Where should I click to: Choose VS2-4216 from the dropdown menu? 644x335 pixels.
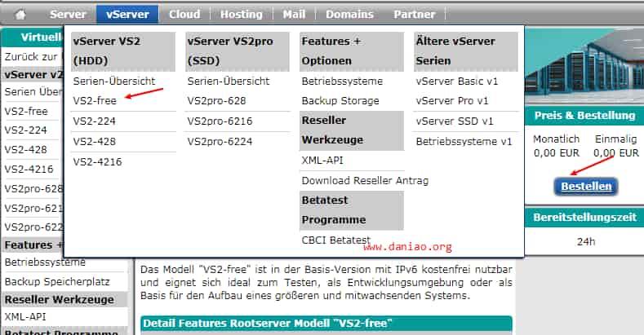[x=97, y=161]
